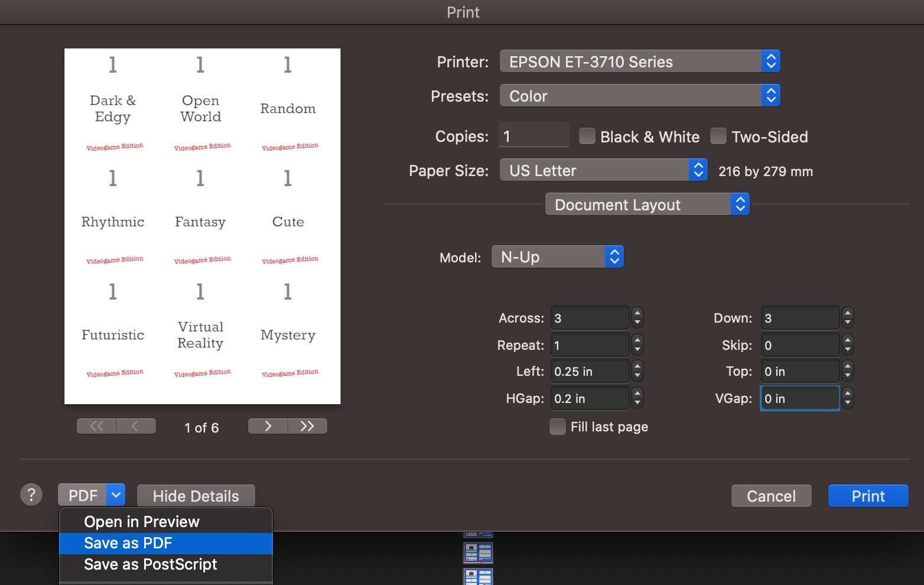Increase Across value with its up stepper
Image resolution: width=924 pixels, height=585 pixels.
click(637, 314)
